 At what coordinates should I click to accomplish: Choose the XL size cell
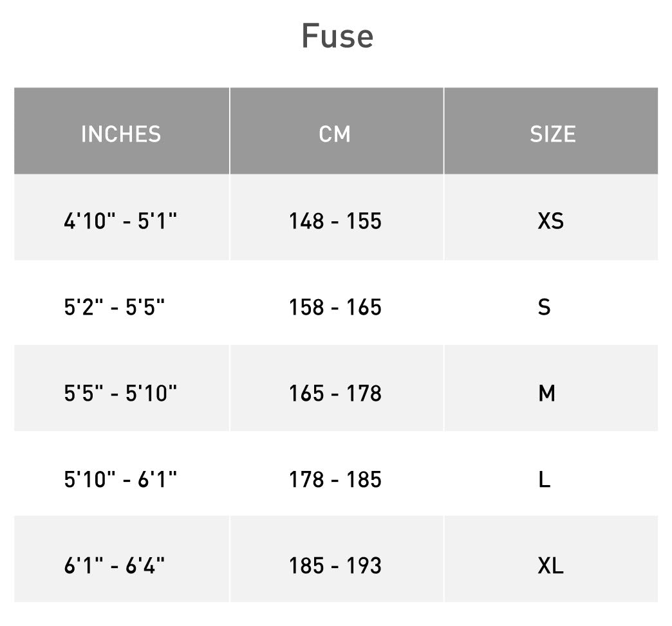(x=550, y=566)
